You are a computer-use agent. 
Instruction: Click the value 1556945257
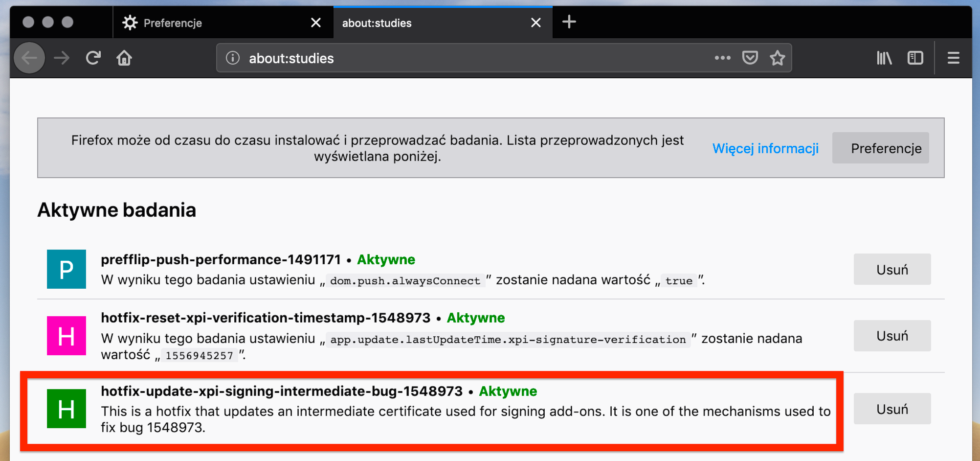(200, 355)
